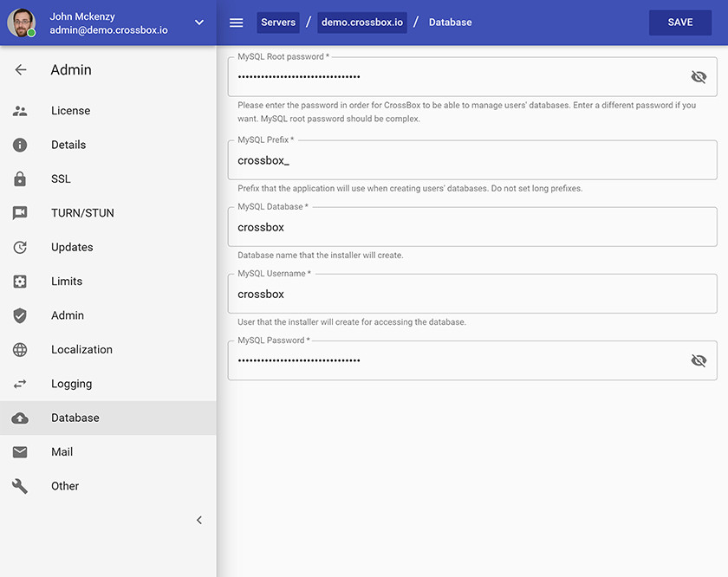The width and height of the screenshot is (728, 577).
Task: Focus the MySQL Root password field
Action: point(472,76)
